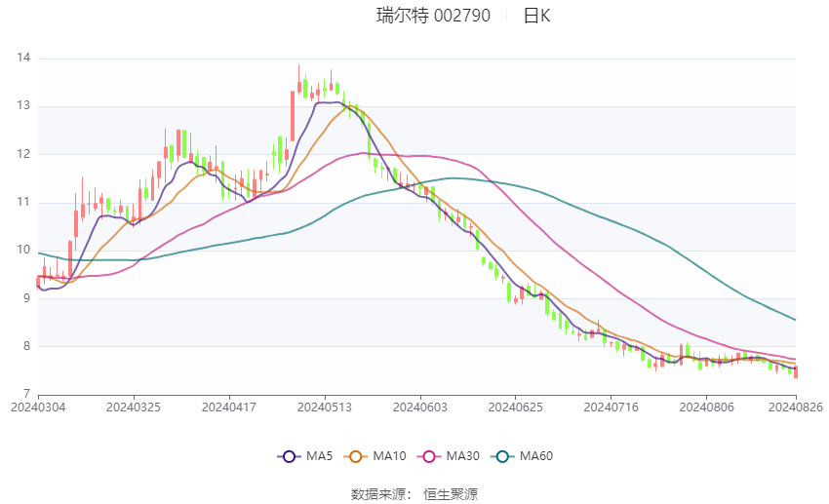Click the 日K label in title
Screen dimensions: 829x504
[537, 16]
